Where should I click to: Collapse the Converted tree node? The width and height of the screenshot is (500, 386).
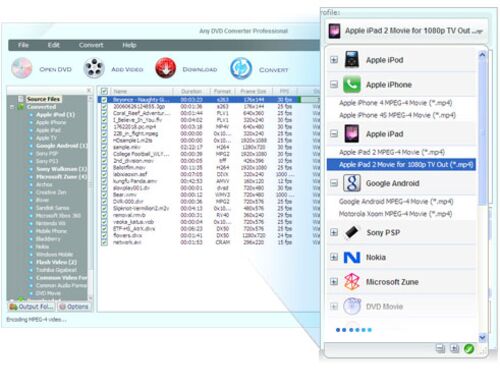tap(12, 107)
